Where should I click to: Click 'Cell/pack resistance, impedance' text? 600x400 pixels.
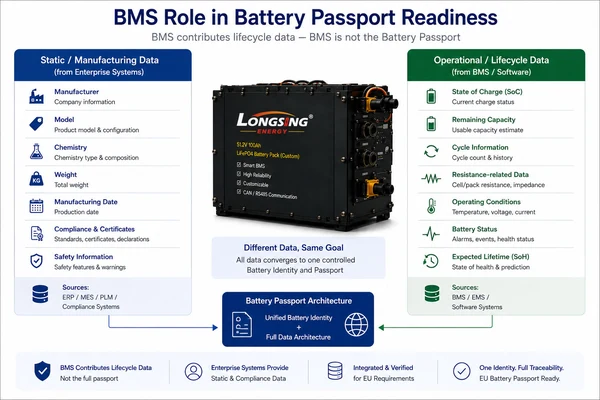coord(498,185)
